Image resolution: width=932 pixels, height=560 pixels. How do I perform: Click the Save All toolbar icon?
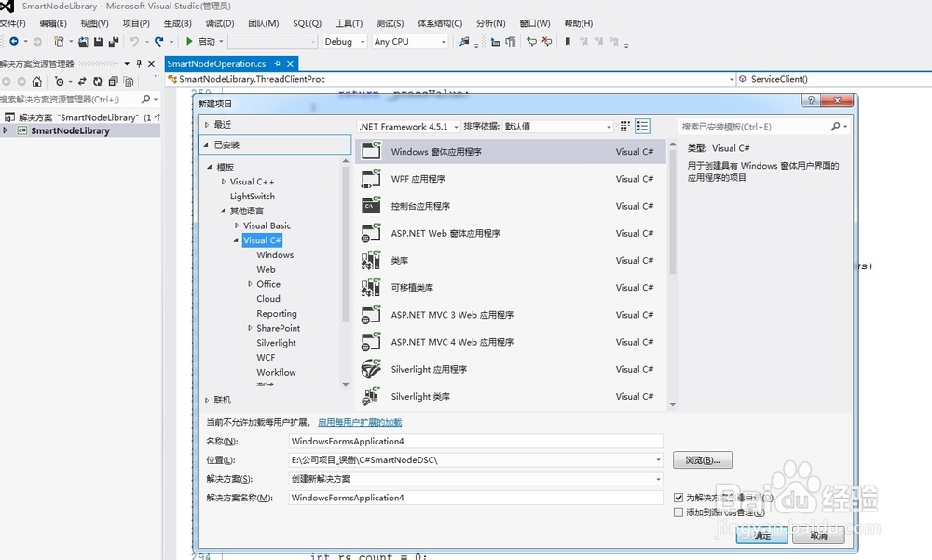tap(113, 42)
